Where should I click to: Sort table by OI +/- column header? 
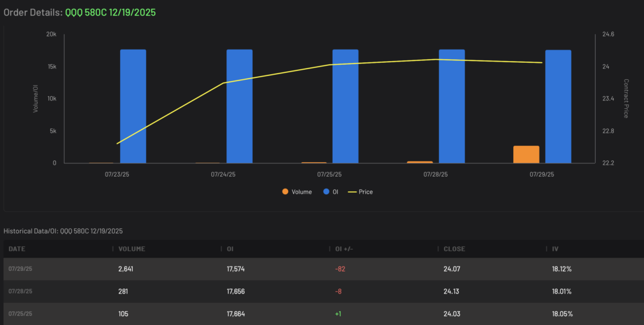tap(344, 249)
